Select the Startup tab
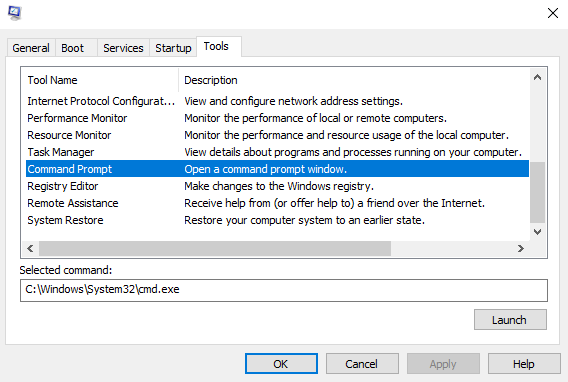Image resolution: width=568 pixels, height=382 pixels. [x=173, y=48]
